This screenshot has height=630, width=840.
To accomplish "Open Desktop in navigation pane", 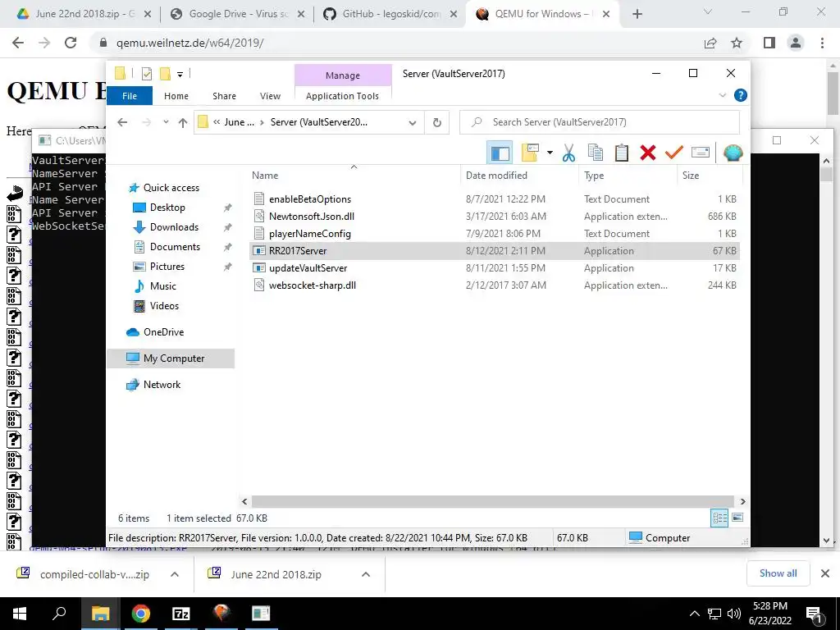I will (x=167, y=208).
